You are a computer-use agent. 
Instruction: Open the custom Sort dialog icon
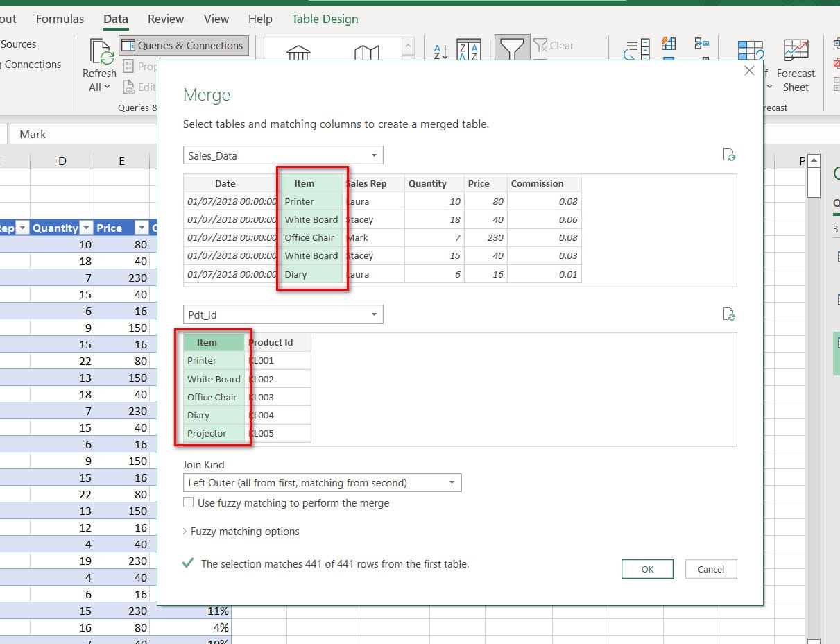click(x=469, y=51)
